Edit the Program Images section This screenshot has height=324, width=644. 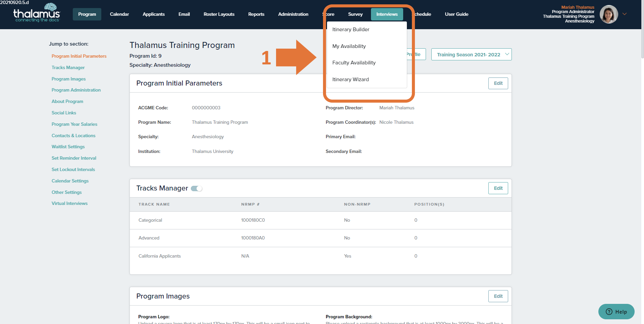(x=498, y=296)
